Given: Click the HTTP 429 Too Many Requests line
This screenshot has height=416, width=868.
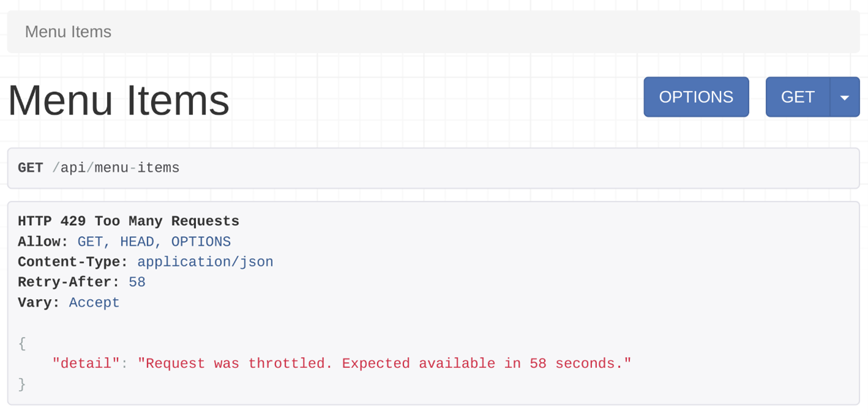Looking at the screenshot, I should click(x=129, y=221).
